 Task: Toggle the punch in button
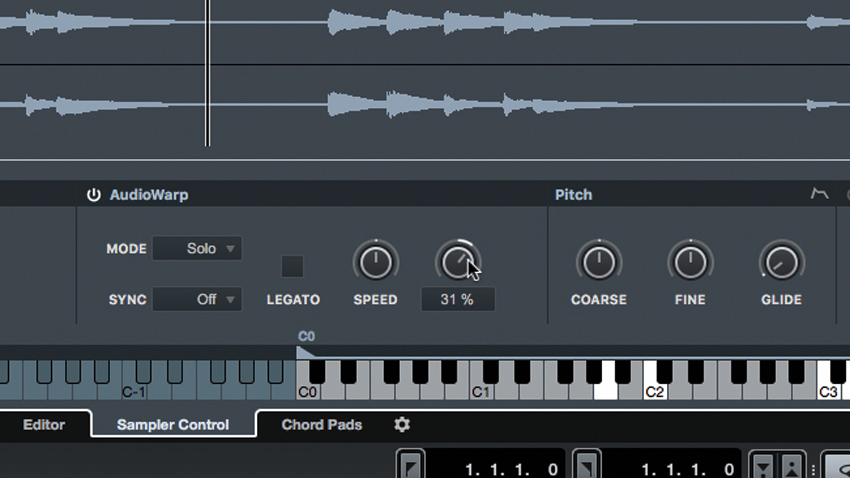[x=763, y=466]
